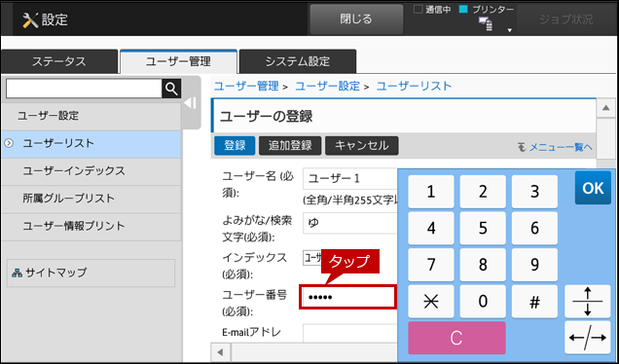
Task: Click the search magnifier icon
Action: click(171, 89)
